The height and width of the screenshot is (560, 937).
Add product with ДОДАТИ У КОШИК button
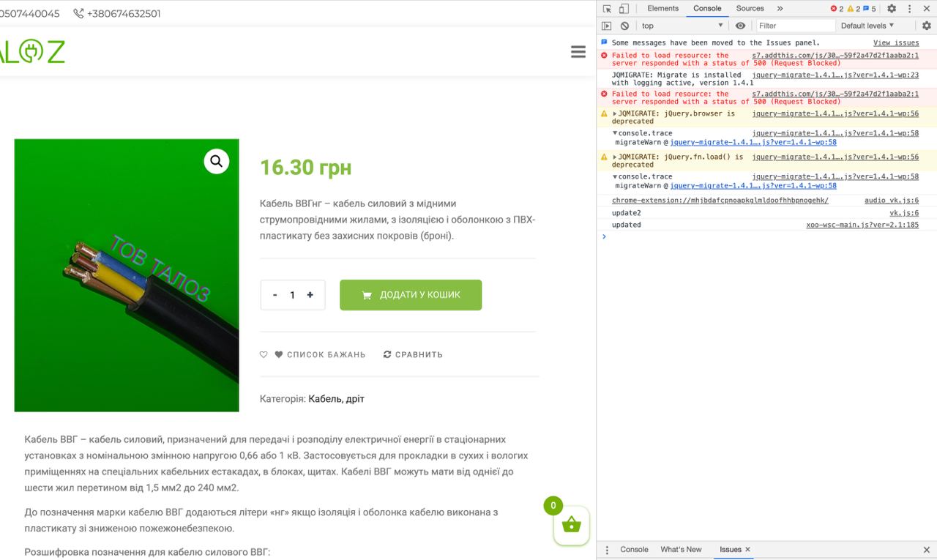coord(411,295)
